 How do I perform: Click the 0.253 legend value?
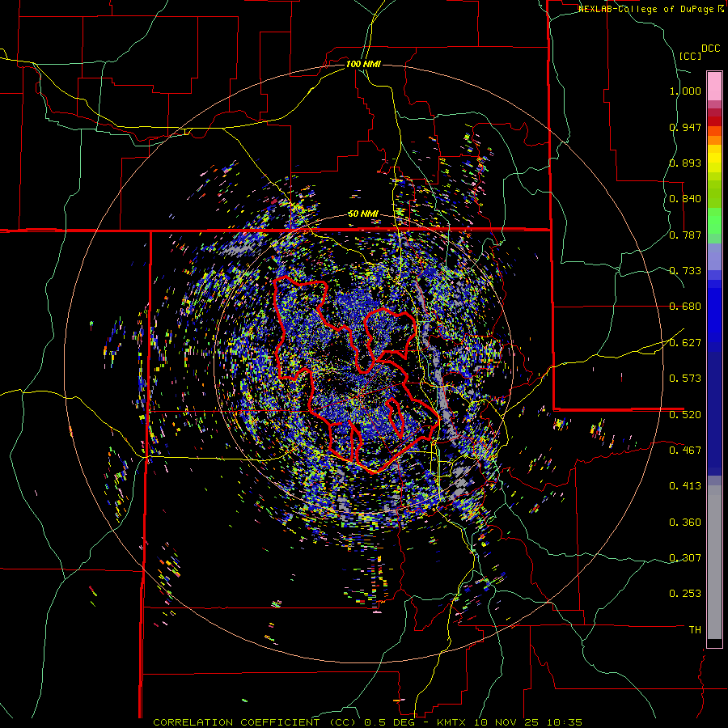click(685, 594)
